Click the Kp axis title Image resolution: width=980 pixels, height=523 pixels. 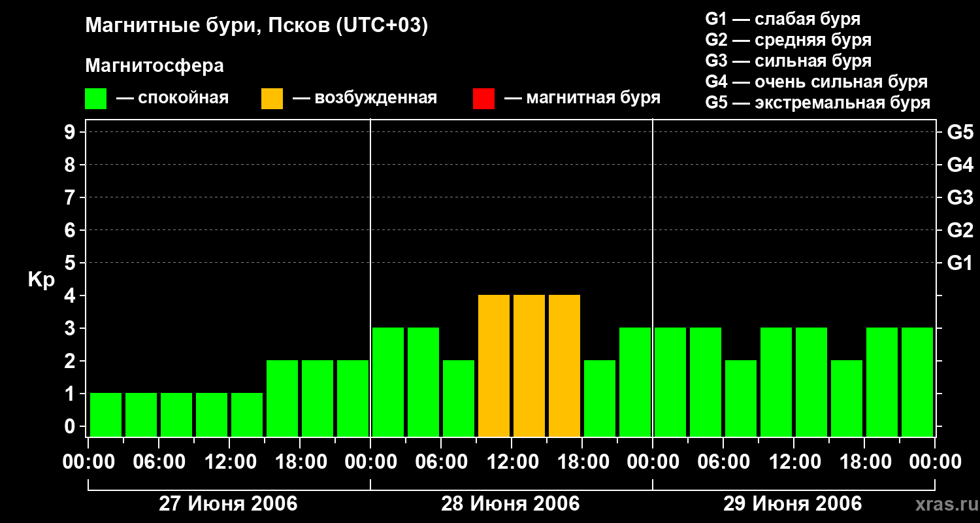coord(41,280)
